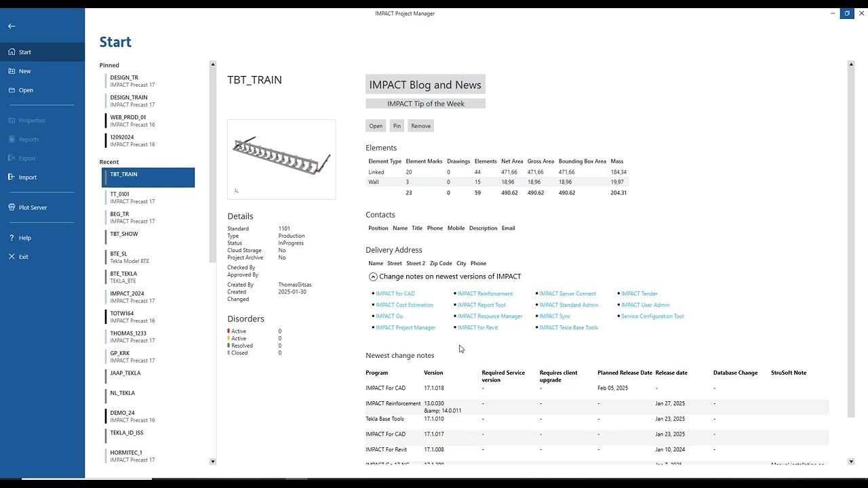
Task: Select recent project TEKLA_ID_ISS
Action: pos(148,436)
